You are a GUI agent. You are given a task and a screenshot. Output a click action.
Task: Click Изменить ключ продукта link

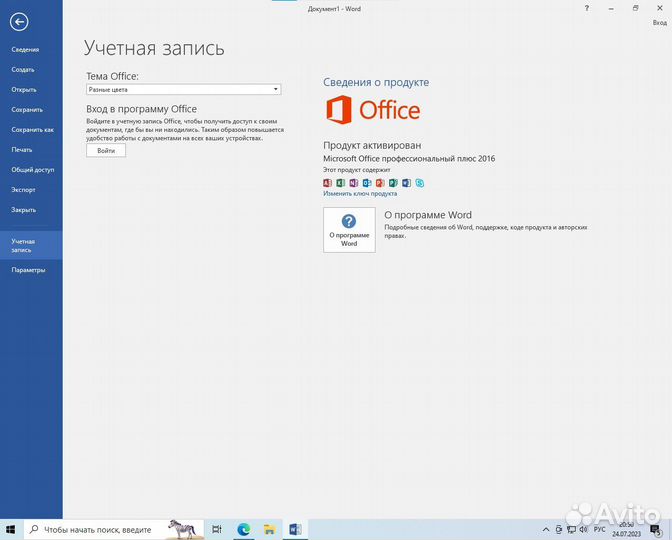tap(360, 194)
